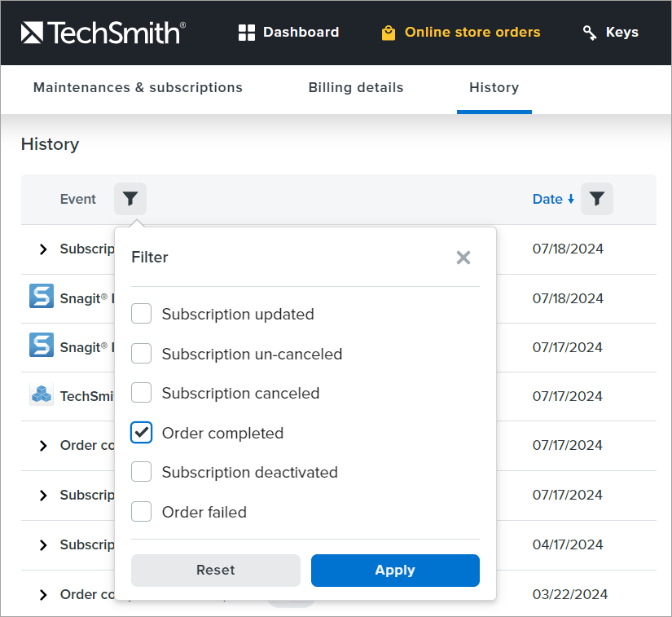Expand the history row dated 04/17/2024
672x617 pixels.
44,545
